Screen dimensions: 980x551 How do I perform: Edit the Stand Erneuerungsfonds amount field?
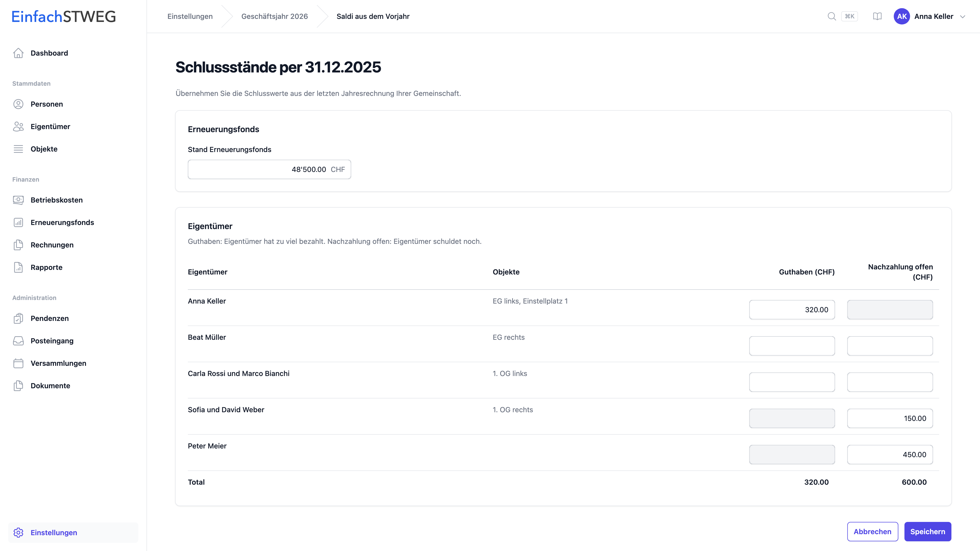coord(269,169)
